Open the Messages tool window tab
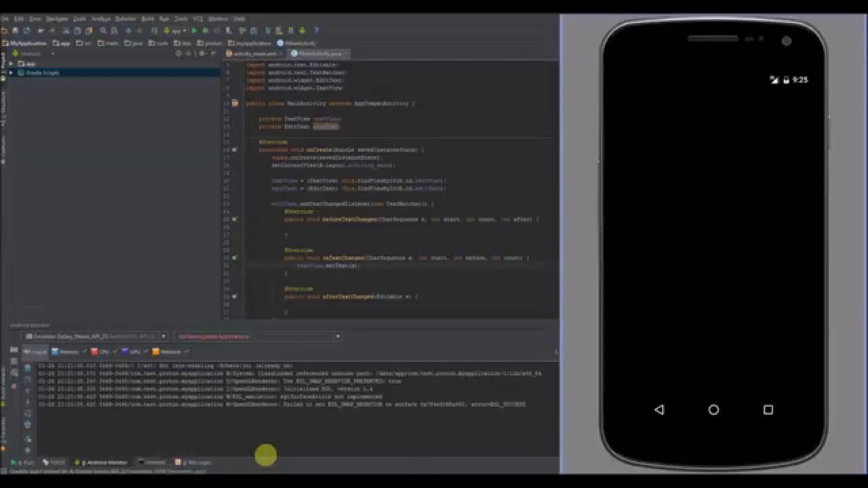The image size is (868, 488). [x=194, y=462]
